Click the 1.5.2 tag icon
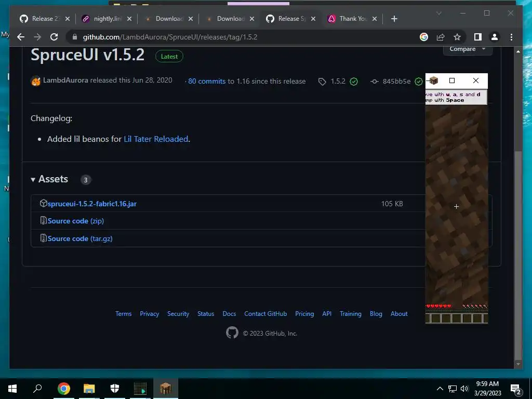The image size is (532, 399). 322,82
